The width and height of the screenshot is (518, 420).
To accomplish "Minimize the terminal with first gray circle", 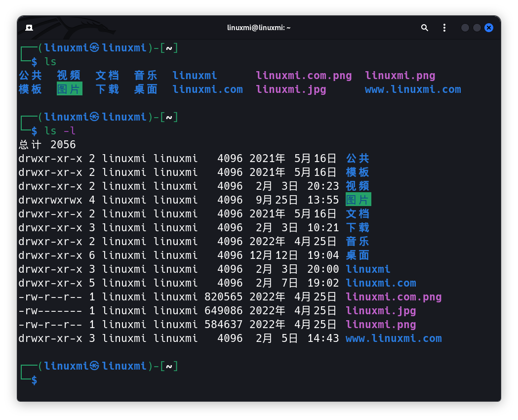I will coord(465,28).
